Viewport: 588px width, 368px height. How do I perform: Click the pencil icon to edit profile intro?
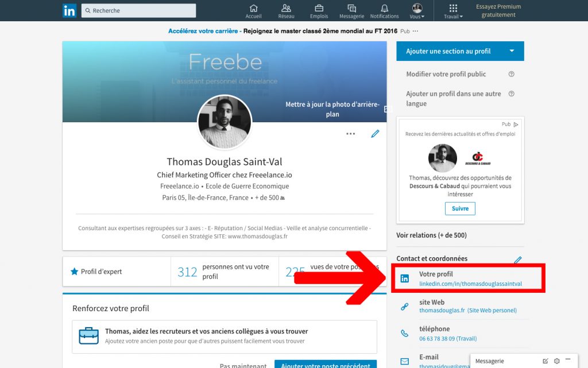pos(375,134)
